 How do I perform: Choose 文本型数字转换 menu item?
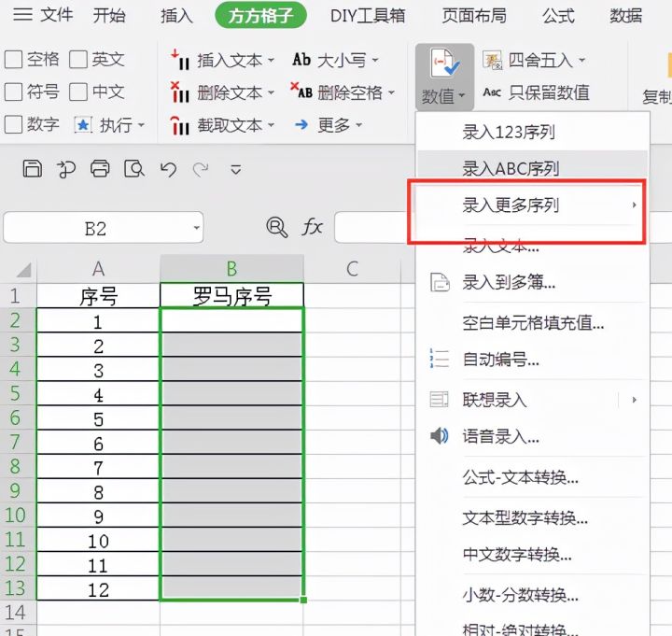click(525, 518)
